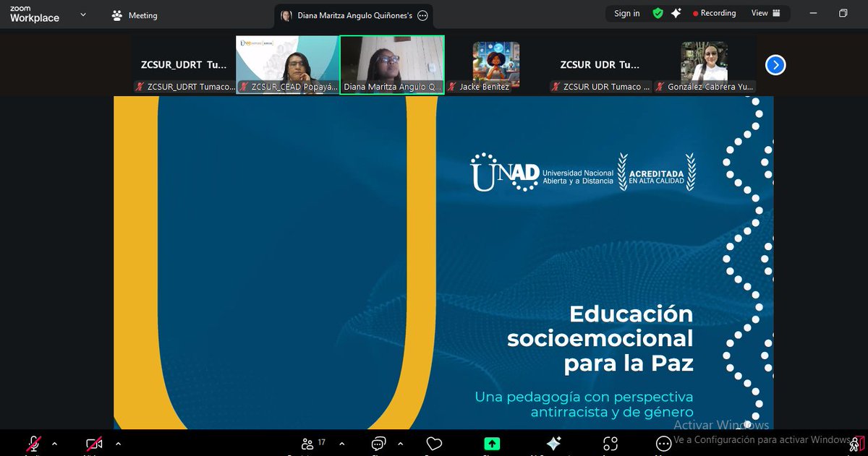
Task: Unmute the microphone
Action: pyautogui.click(x=34, y=442)
